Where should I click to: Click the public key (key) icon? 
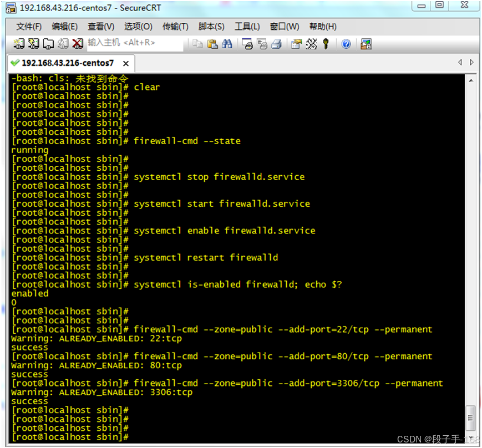(326, 44)
